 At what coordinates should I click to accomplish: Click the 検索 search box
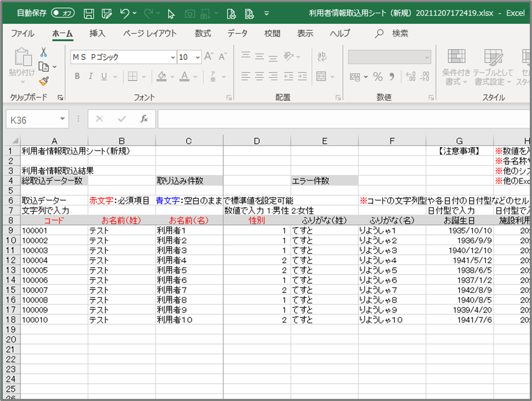(x=392, y=33)
